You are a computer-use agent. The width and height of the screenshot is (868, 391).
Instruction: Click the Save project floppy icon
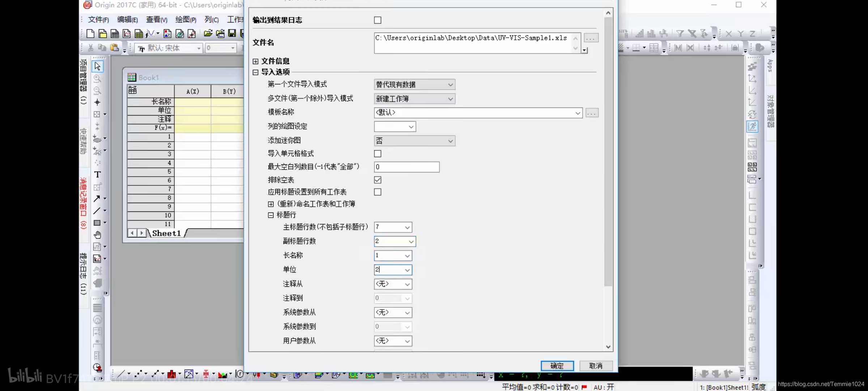click(x=232, y=34)
